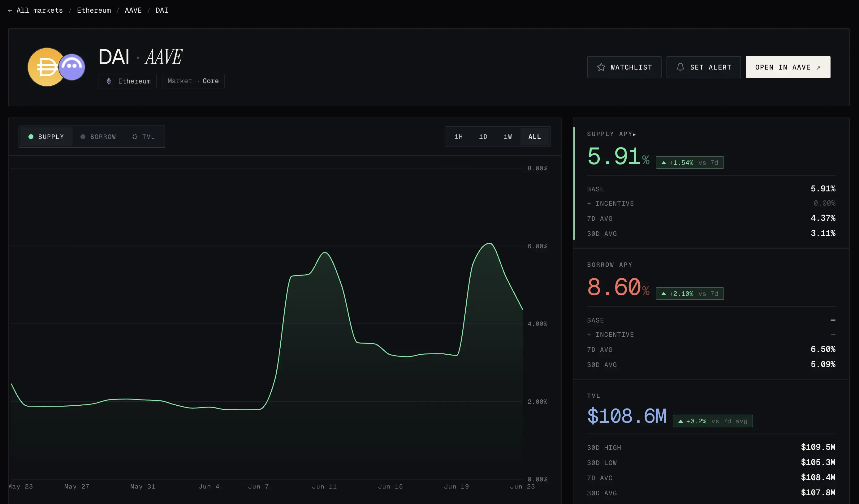The height and width of the screenshot is (504, 859).
Task: Click the borrow 30D AVG value 5.09%
Action: point(823,365)
